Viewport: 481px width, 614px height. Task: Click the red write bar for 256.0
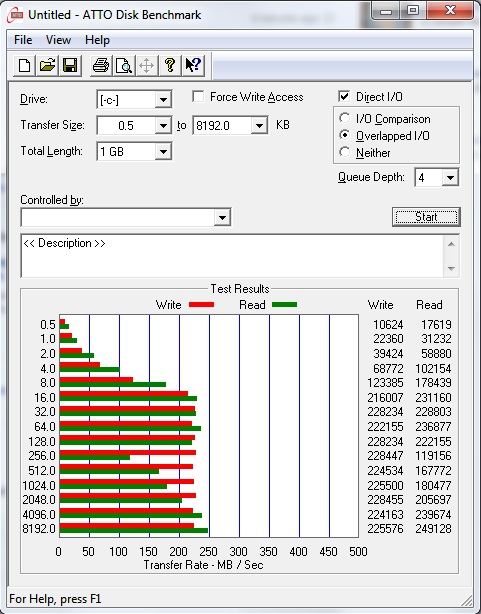click(x=128, y=452)
